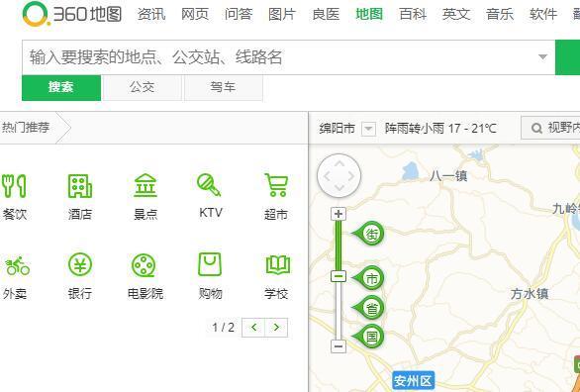Open 网页 in the top navigation
Screen dimensions: 580x392
[x=195, y=15]
